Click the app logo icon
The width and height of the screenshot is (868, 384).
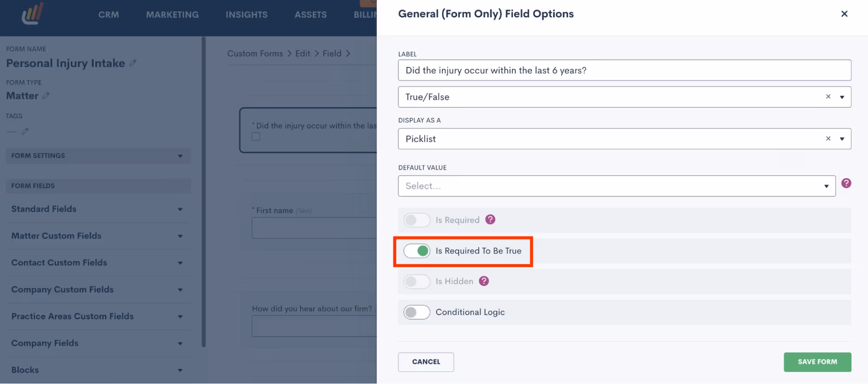[x=33, y=14]
